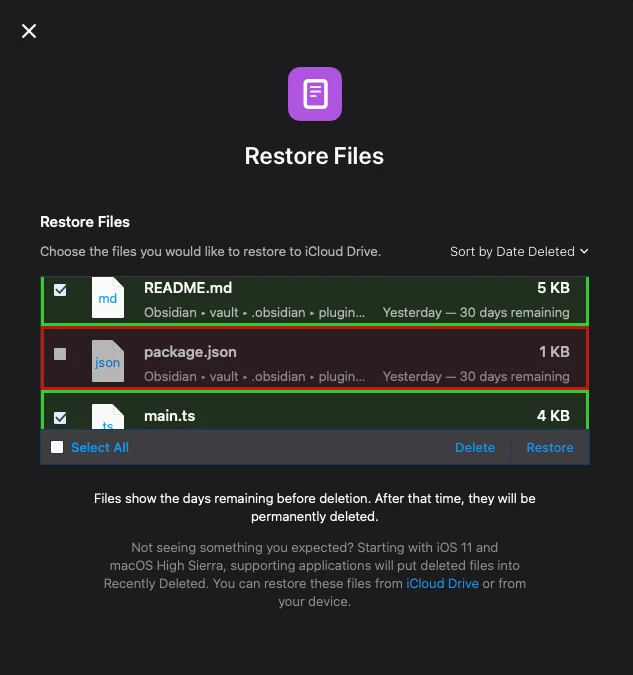Image resolution: width=633 pixels, height=675 pixels.
Task: Select the package.json file name
Action: (x=190, y=352)
